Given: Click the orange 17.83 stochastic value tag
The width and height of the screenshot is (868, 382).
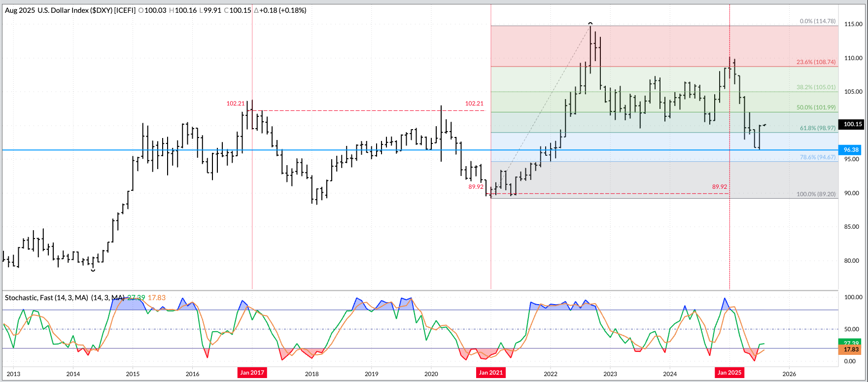Looking at the screenshot, I should (851, 350).
